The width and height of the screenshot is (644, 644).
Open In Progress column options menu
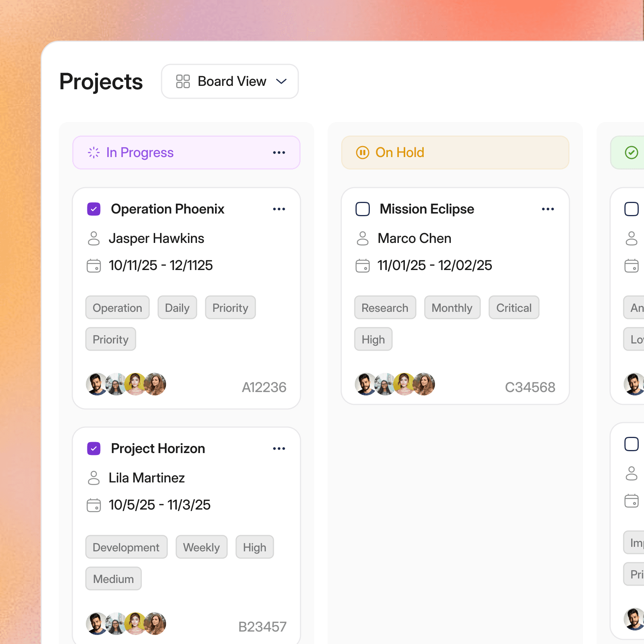pos(279,153)
